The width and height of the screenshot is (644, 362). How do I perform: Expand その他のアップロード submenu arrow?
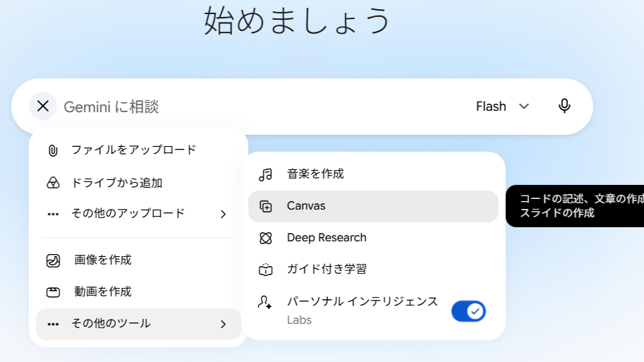[223, 214]
